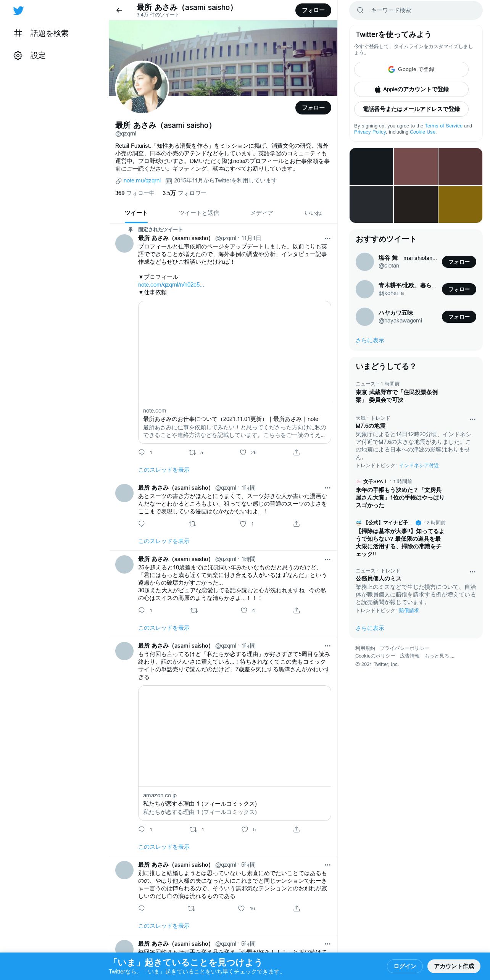Like the 25を超えると tweet with 4 likes
The width and height of the screenshot is (490, 980).
point(244,610)
